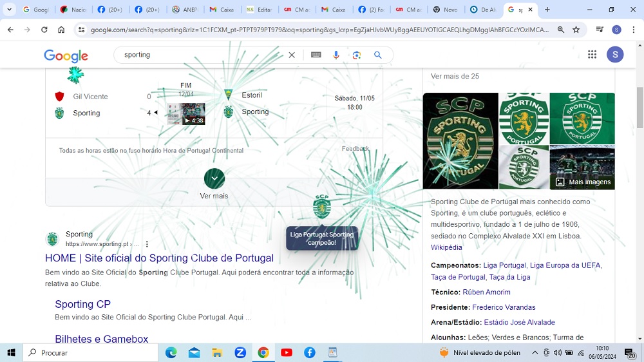Viewport: 644px width, 362px height.
Task: Open the Chrome three-dot menu
Action: pyautogui.click(x=633, y=30)
